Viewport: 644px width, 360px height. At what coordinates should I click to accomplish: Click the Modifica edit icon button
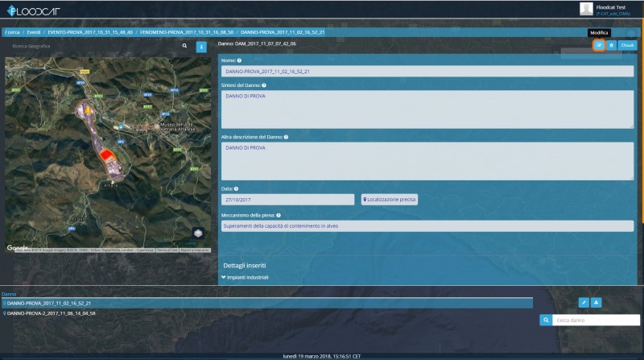pyautogui.click(x=599, y=45)
